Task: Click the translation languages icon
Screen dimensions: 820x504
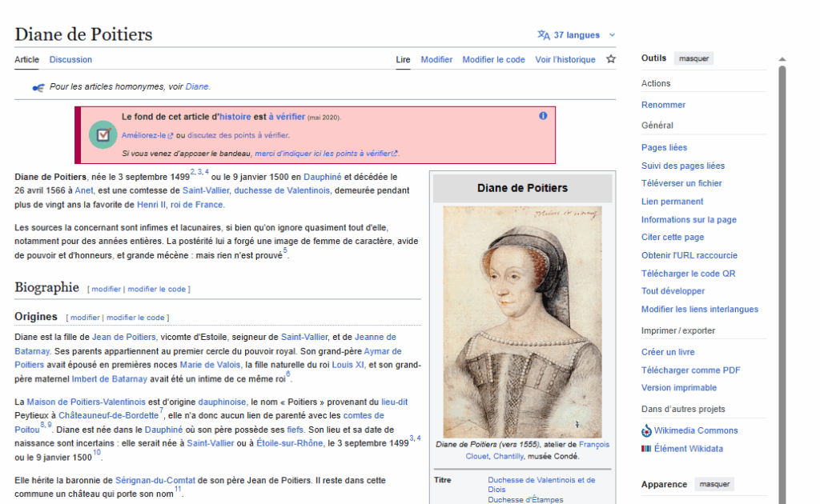Action: [x=544, y=35]
